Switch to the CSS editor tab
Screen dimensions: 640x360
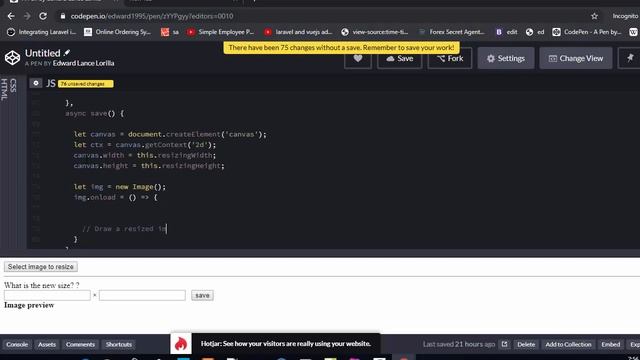pos(13,85)
